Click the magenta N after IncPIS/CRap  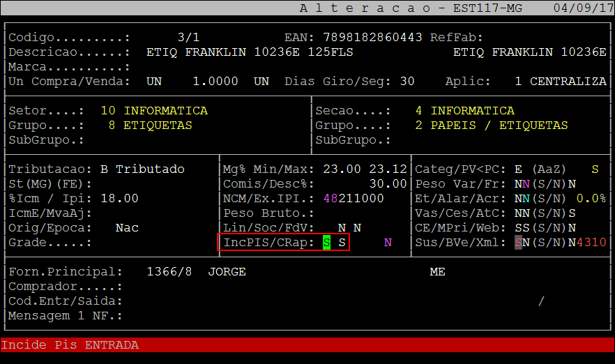(388, 243)
